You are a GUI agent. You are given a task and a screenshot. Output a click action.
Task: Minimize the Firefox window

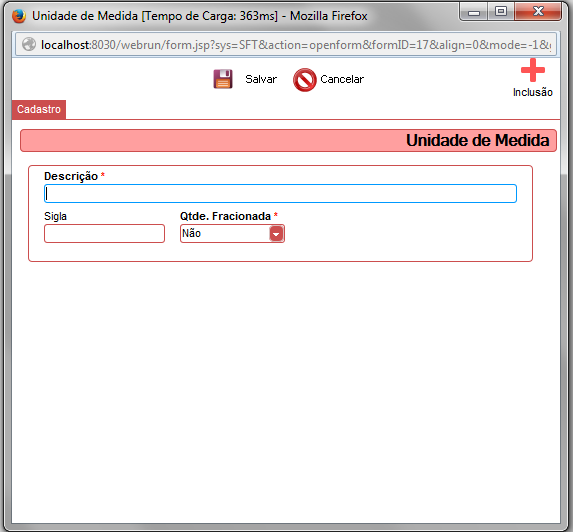[474, 12]
